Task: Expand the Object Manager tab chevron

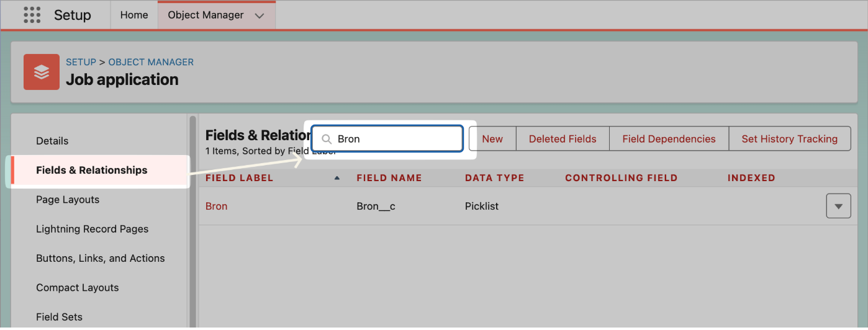Action: coord(260,16)
